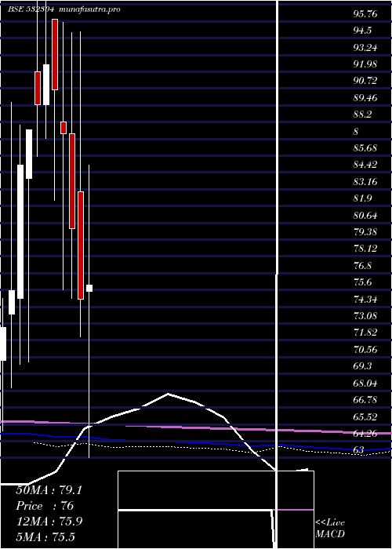
Task: Click the 50MA : 79.1 readout
Action: coord(49,490)
